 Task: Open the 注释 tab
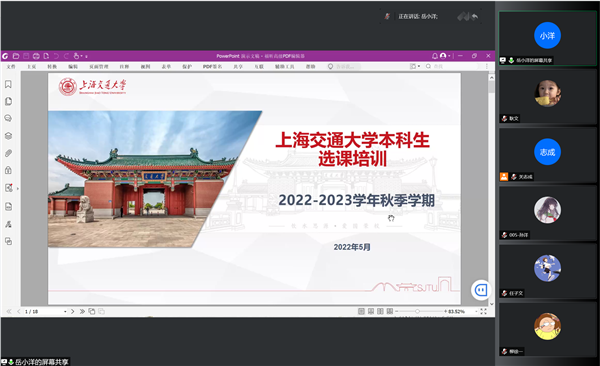pyautogui.click(x=124, y=67)
